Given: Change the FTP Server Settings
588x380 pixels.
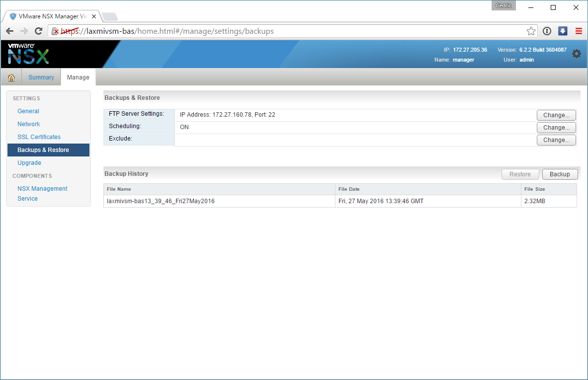Looking at the screenshot, I should point(556,115).
